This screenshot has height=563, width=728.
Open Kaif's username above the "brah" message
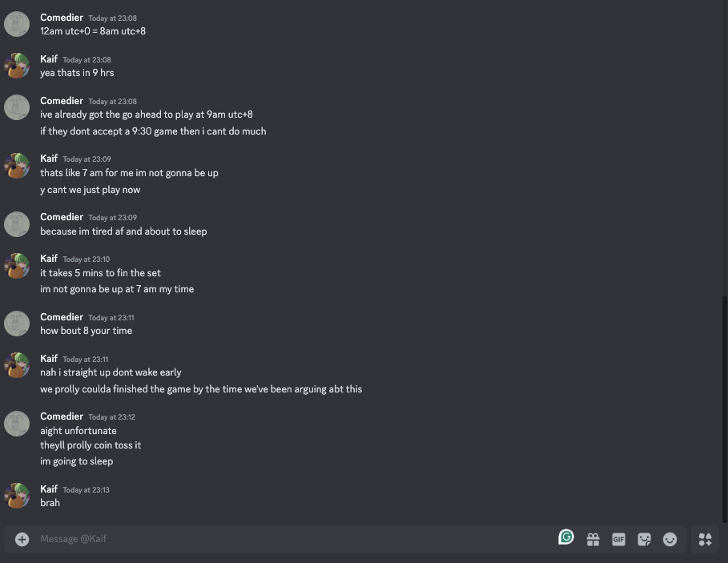pos(49,489)
